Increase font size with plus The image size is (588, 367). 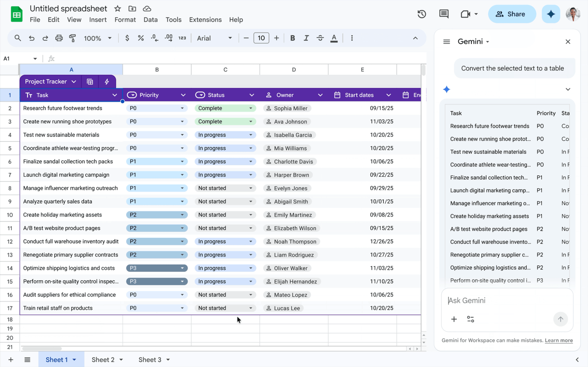click(x=276, y=38)
